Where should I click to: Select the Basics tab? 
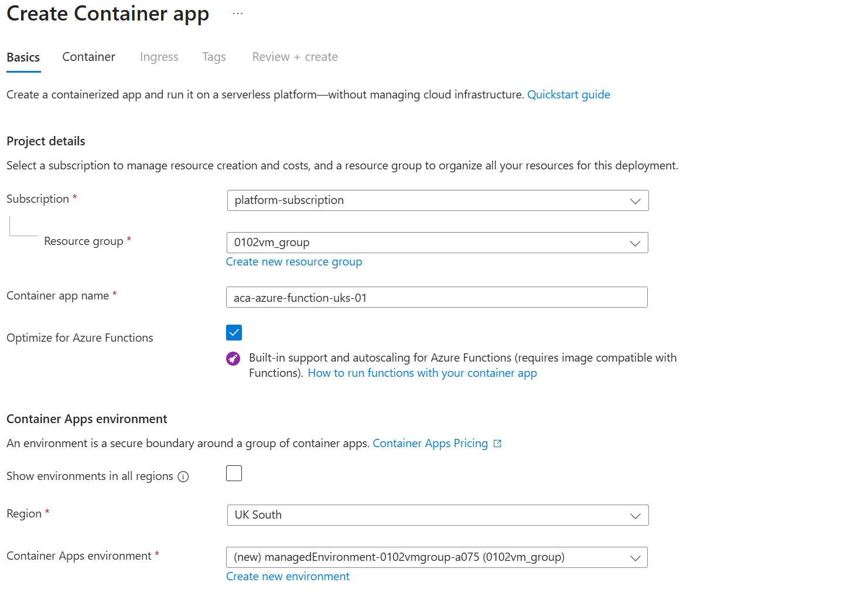click(x=23, y=57)
